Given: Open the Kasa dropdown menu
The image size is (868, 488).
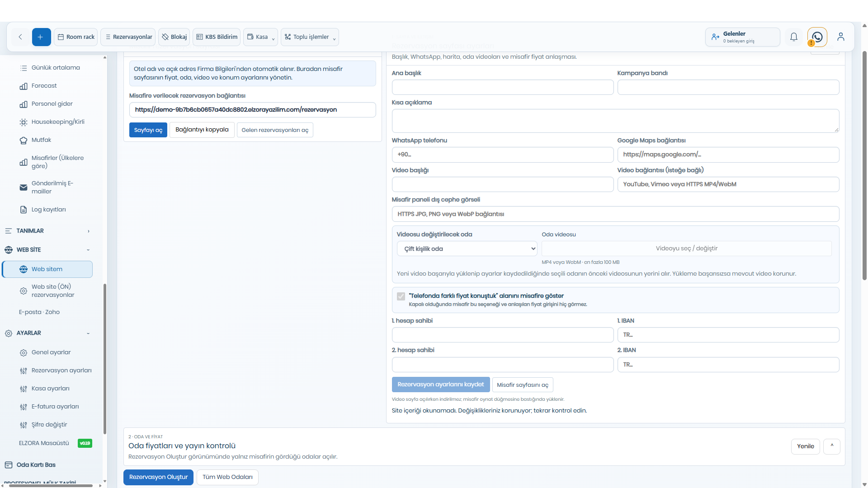Looking at the screenshot, I should click(261, 37).
